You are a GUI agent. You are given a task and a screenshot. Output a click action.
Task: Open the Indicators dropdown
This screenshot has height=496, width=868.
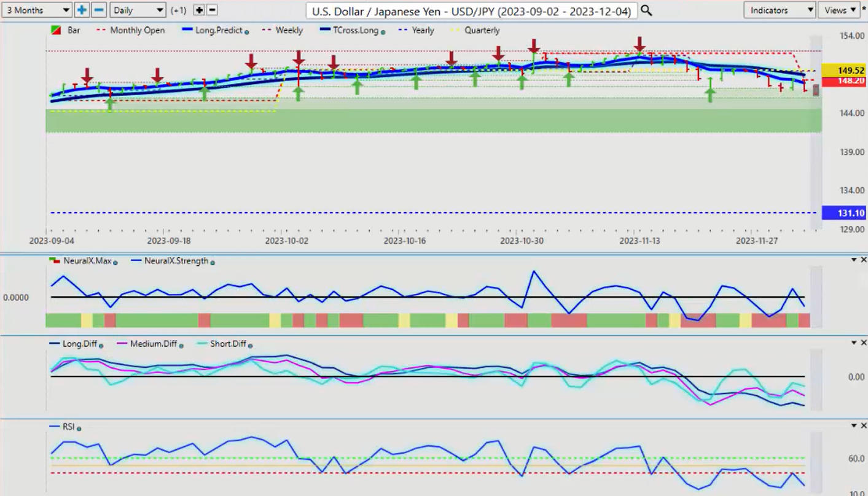click(780, 10)
